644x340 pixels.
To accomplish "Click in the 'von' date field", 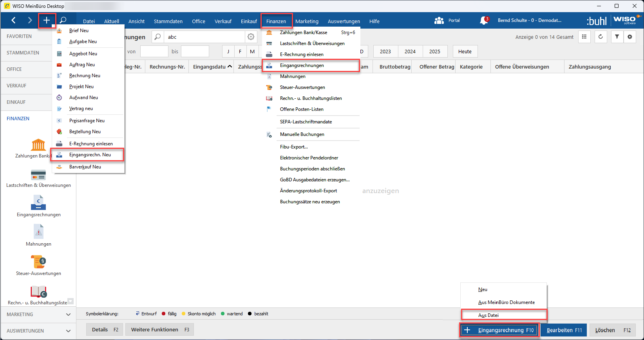I will [x=154, y=51].
